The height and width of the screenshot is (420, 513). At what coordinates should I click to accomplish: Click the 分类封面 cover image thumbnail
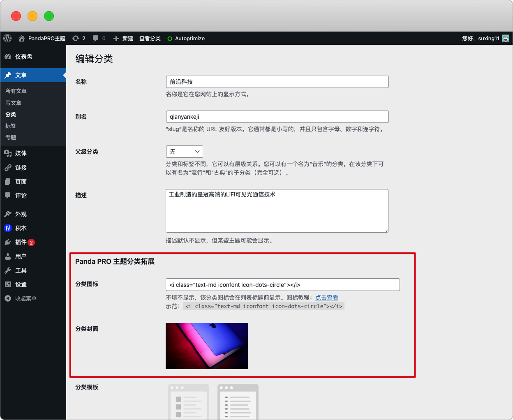(207, 346)
